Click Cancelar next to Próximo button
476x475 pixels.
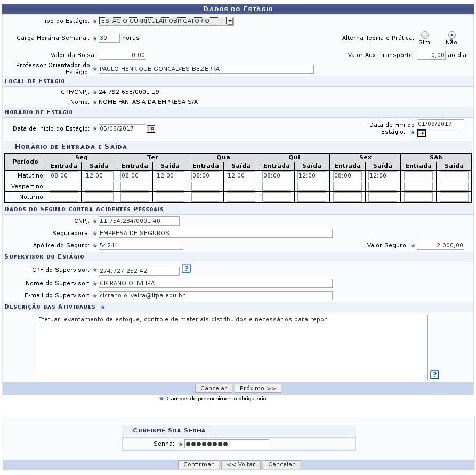(214, 389)
